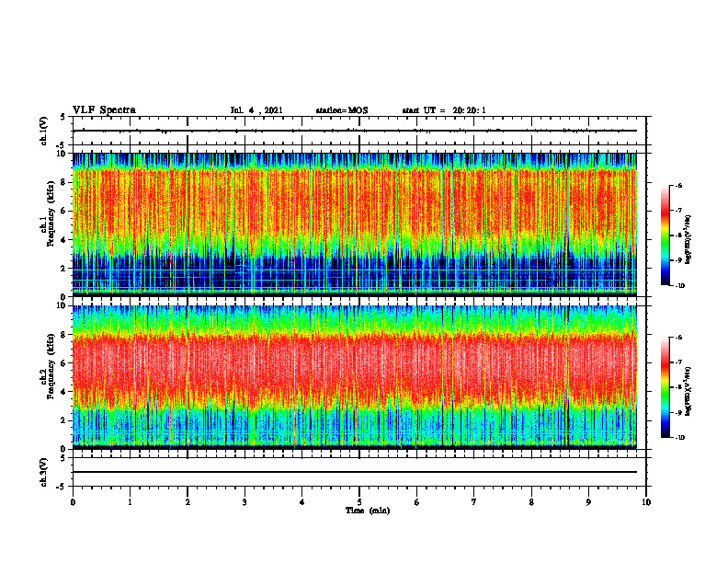The width and height of the screenshot is (728, 563).
Task: Click the "station=MOS" header label
Action: (342, 110)
